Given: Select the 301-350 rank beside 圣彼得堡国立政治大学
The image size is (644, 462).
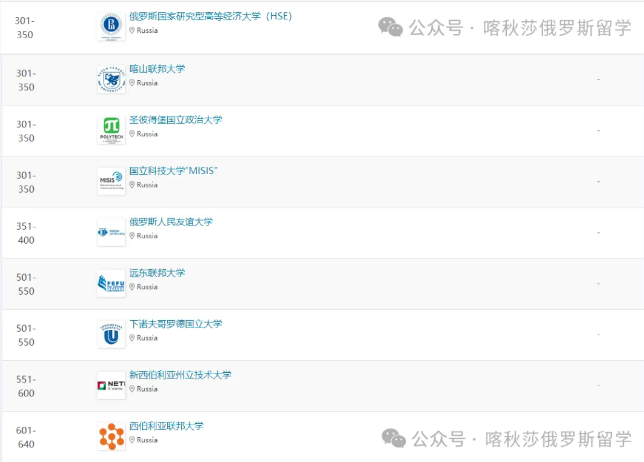Looking at the screenshot, I should pyautogui.click(x=26, y=131).
